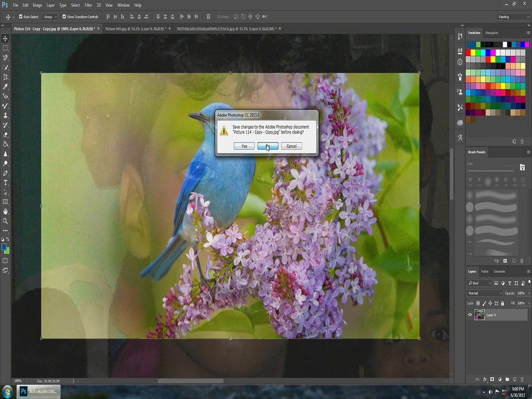532x399 pixels.
Task: Toggle lock transparent pixels
Action: click(x=478, y=303)
